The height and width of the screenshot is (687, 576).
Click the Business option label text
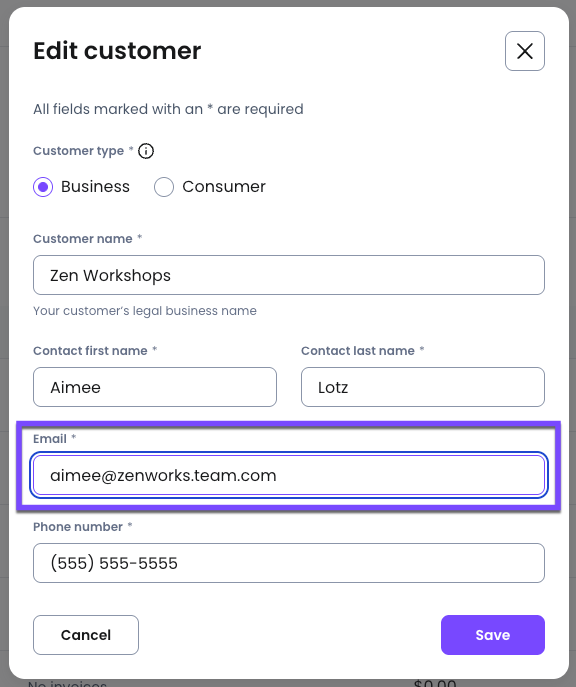pos(95,187)
